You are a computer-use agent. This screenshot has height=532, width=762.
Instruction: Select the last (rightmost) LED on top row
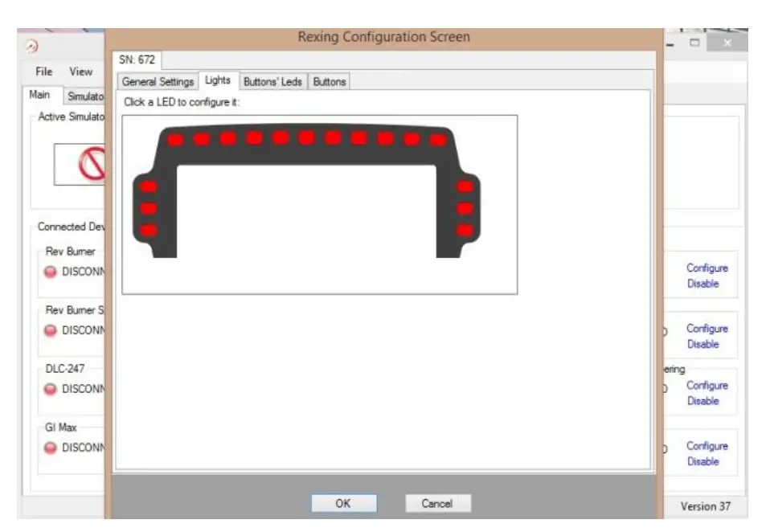point(438,141)
